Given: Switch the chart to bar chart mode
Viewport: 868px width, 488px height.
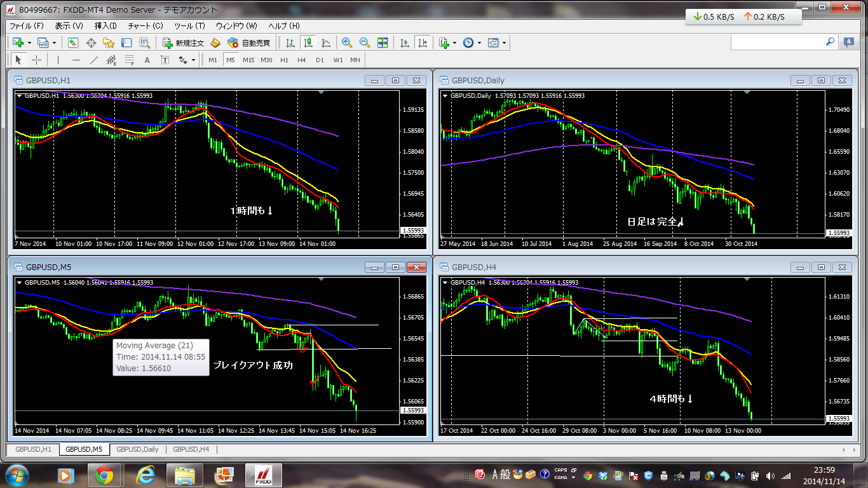Looking at the screenshot, I should [290, 43].
